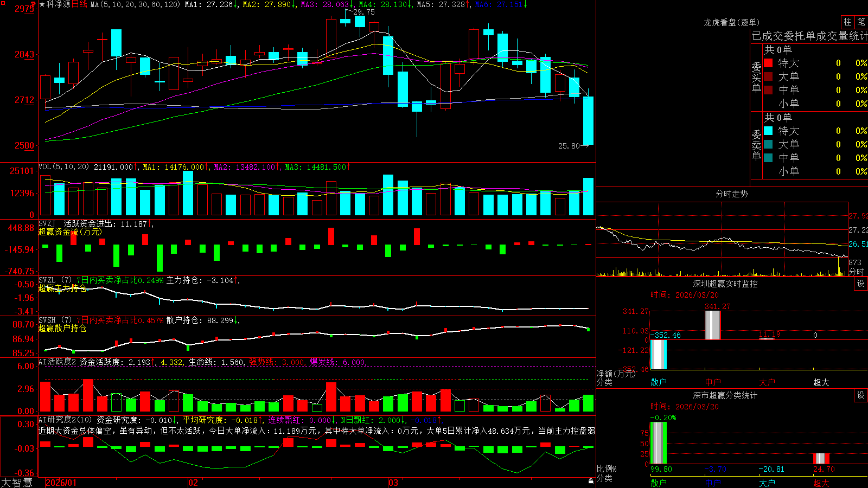
Task: Click the 大单 buy-order dark red swatch
Action: (x=768, y=76)
